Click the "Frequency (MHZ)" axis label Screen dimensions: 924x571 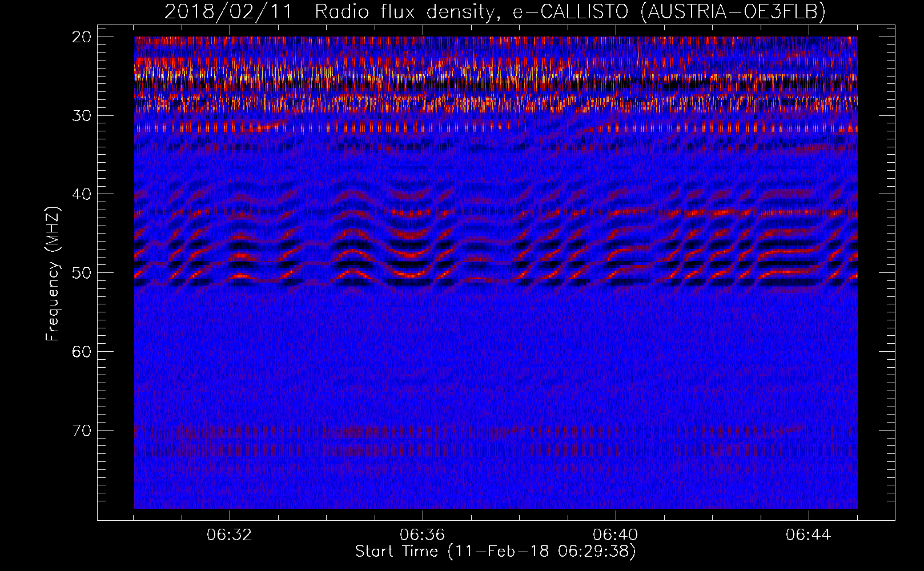(53, 274)
